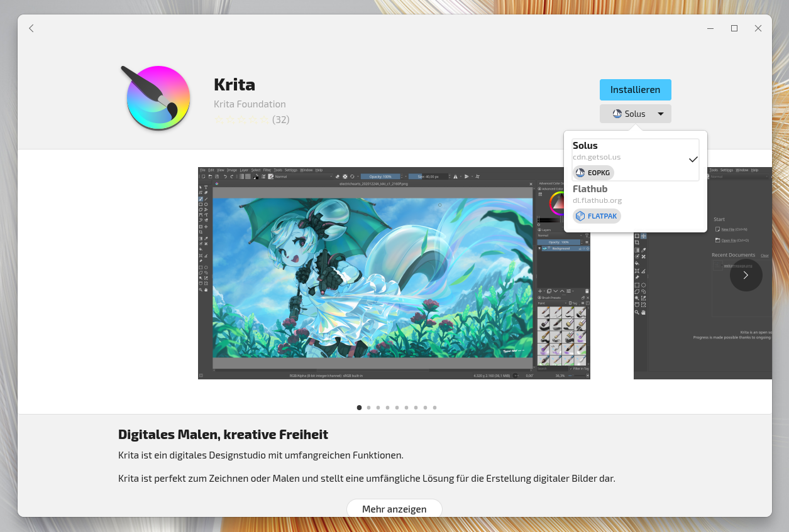Open the main Krita screenshot with umbrella artwork

[394, 273]
